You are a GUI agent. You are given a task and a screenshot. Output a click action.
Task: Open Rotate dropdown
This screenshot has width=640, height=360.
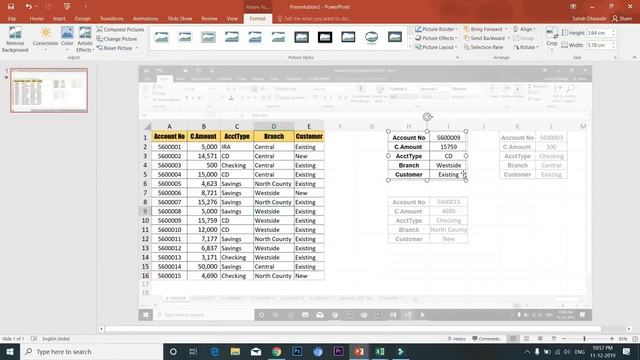pos(526,47)
